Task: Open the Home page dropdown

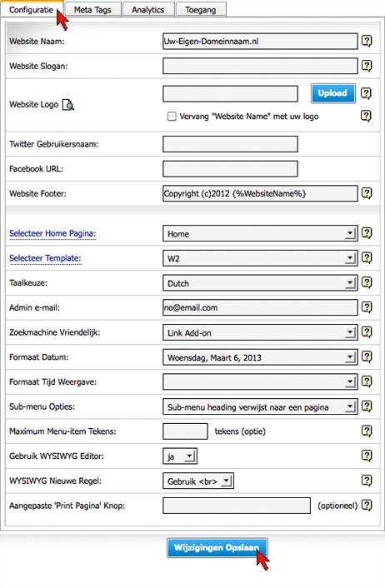Action: (260, 233)
